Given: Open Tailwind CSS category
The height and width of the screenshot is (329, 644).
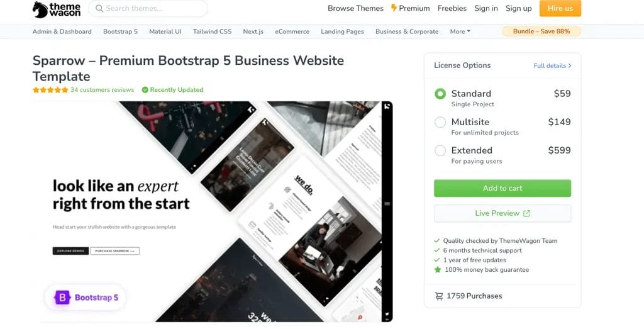Looking at the screenshot, I should [x=212, y=31].
